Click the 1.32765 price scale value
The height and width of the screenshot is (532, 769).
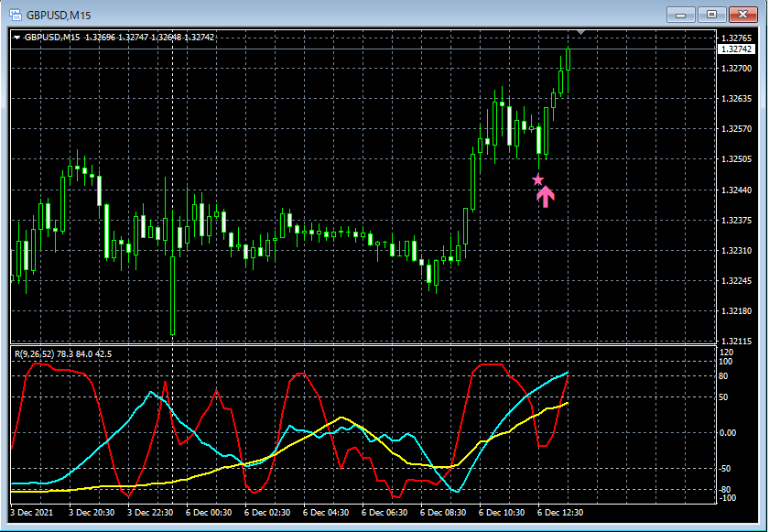tap(736, 38)
